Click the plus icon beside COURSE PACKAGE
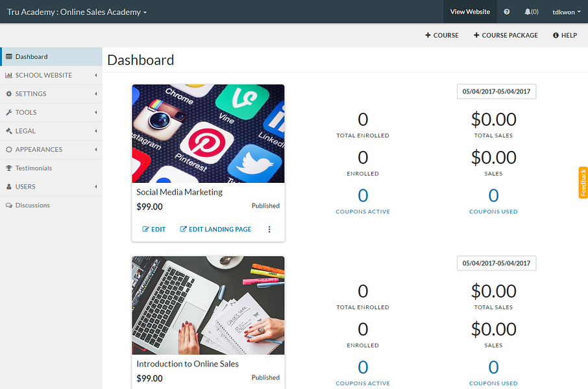The width and height of the screenshot is (588, 389). point(476,35)
